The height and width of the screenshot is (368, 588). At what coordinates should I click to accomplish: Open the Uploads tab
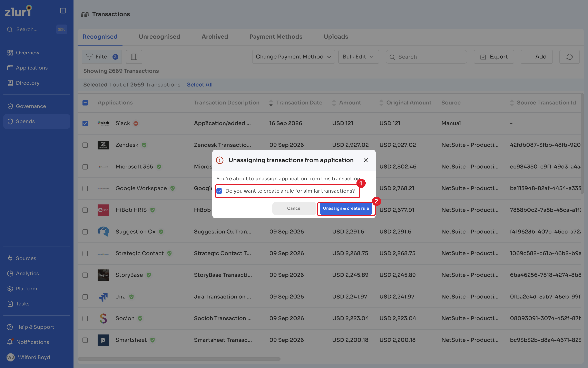click(336, 37)
